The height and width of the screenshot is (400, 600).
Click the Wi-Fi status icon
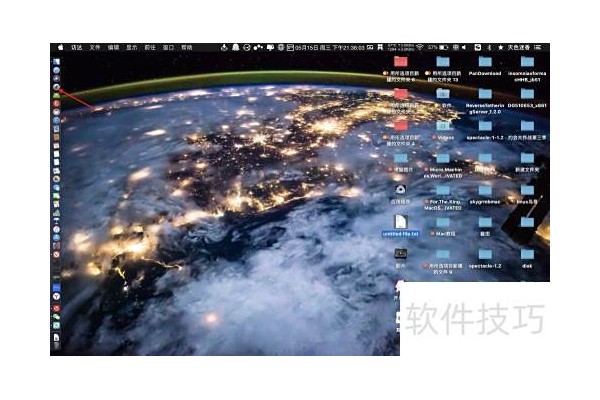point(420,47)
